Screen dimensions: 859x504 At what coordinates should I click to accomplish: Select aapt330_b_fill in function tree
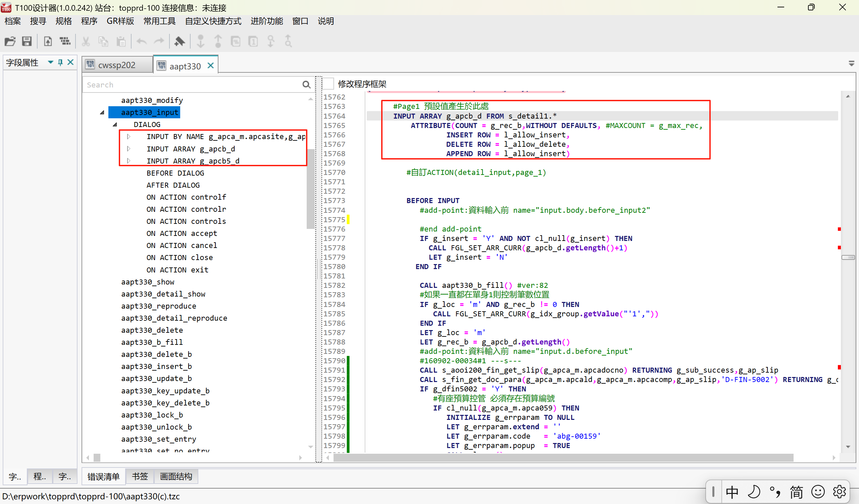[152, 342]
